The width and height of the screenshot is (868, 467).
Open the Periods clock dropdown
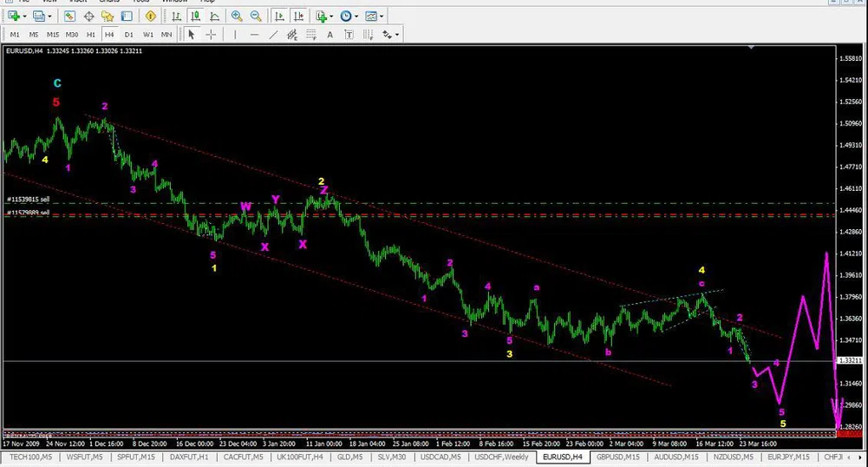[x=349, y=16]
